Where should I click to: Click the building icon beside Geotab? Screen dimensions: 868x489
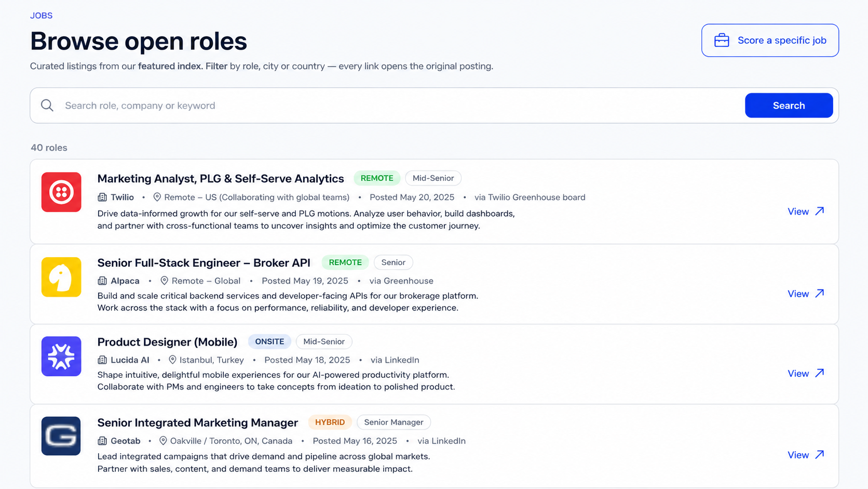click(x=102, y=441)
